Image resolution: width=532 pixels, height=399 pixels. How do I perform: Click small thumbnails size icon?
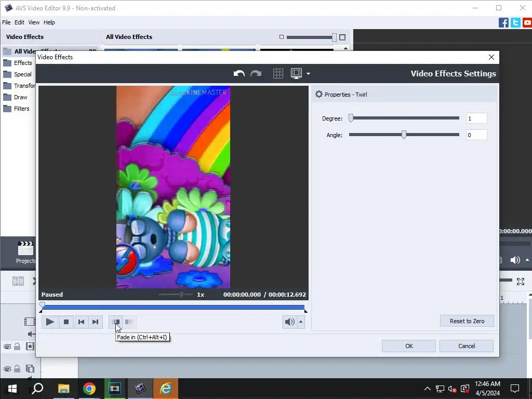[x=281, y=37]
